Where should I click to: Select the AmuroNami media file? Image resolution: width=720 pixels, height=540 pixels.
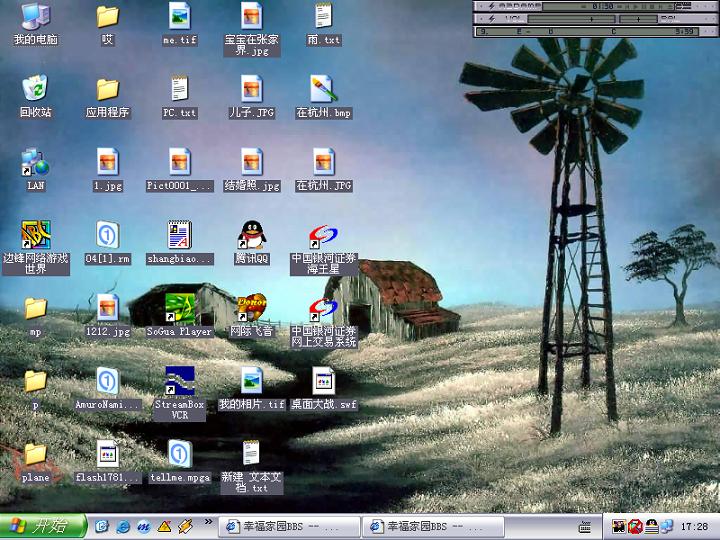pos(107,388)
